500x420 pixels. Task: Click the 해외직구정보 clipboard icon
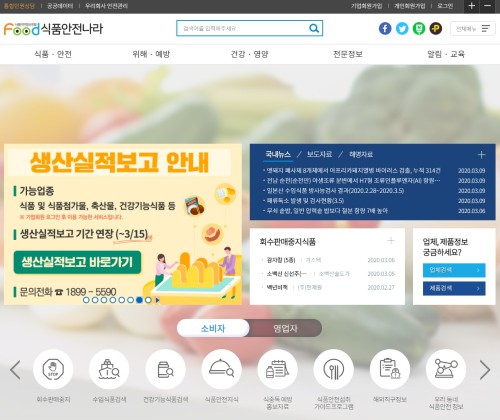pyautogui.click(x=390, y=369)
